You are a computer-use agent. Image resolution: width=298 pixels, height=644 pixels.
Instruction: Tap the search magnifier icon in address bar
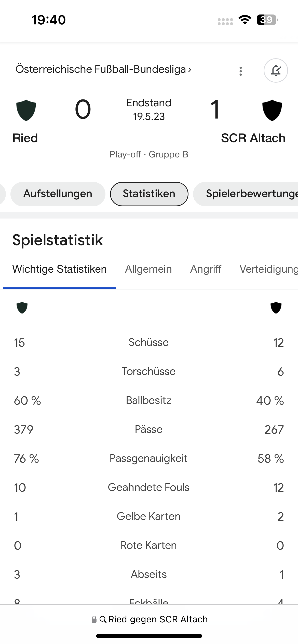(103, 619)
